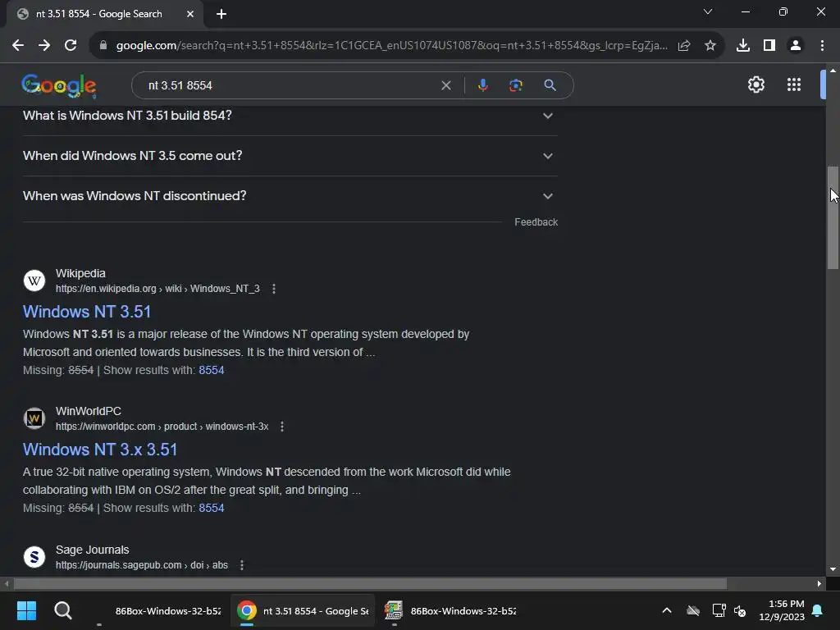Image resolution: width=840 pixels, height=630 pixels.
Task: Go forward in browser history
Action: coord(44,46)
